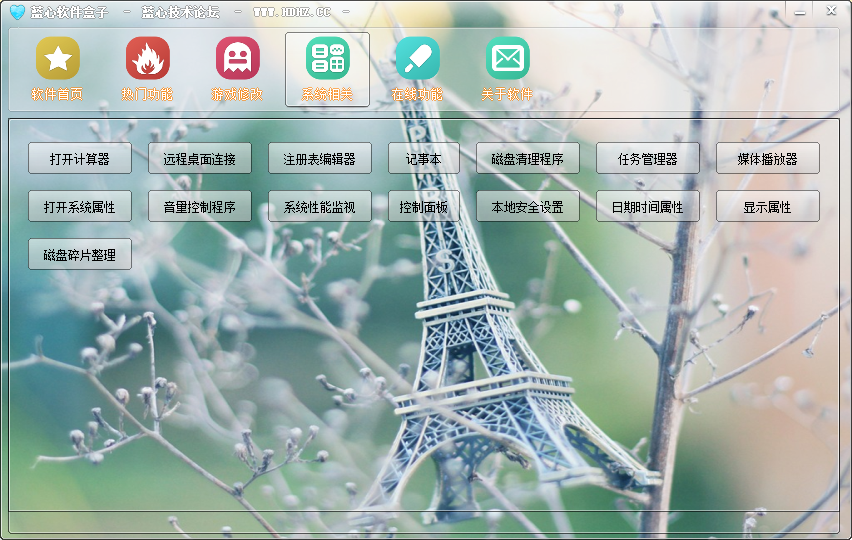This screenshot has width=852, height=540.
Task: Click the 打开系统属性 button
Action: [80, 206]
